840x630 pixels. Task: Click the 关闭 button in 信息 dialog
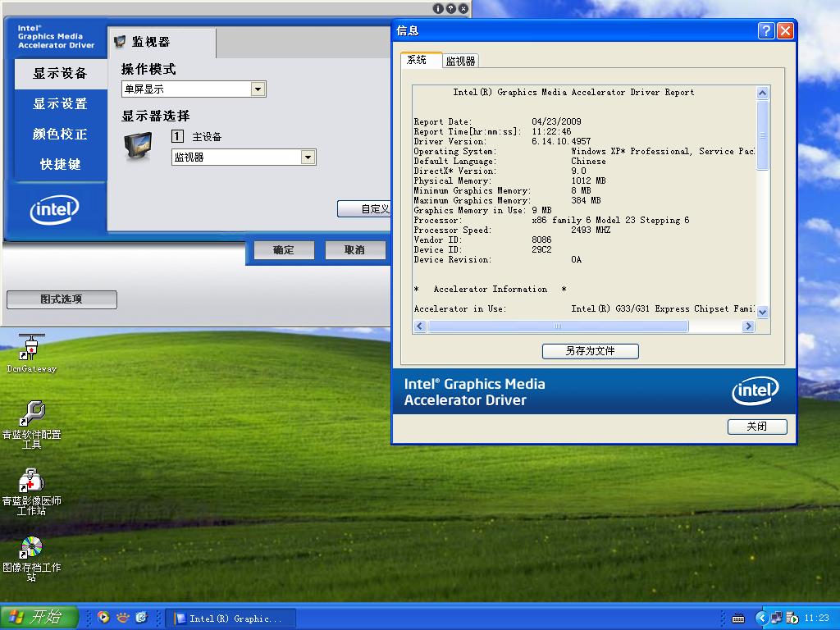[757, 427]
